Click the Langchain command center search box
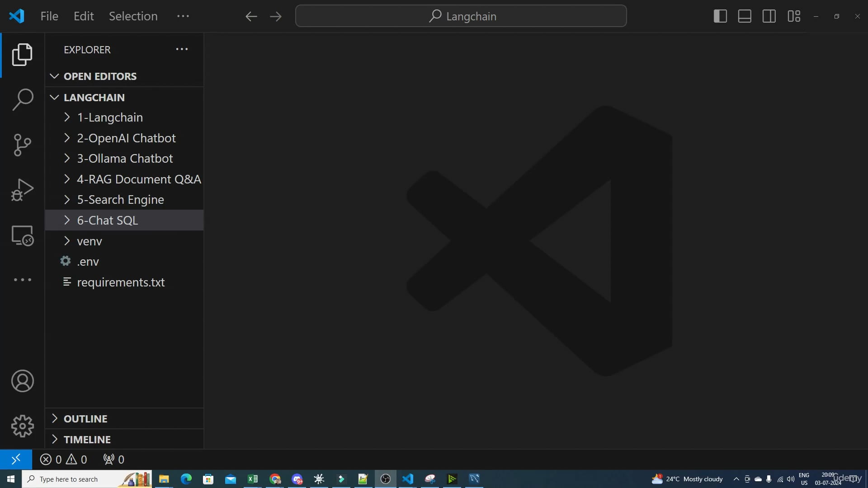The width and height of the screenshot is (868, 488). [461, 16]
